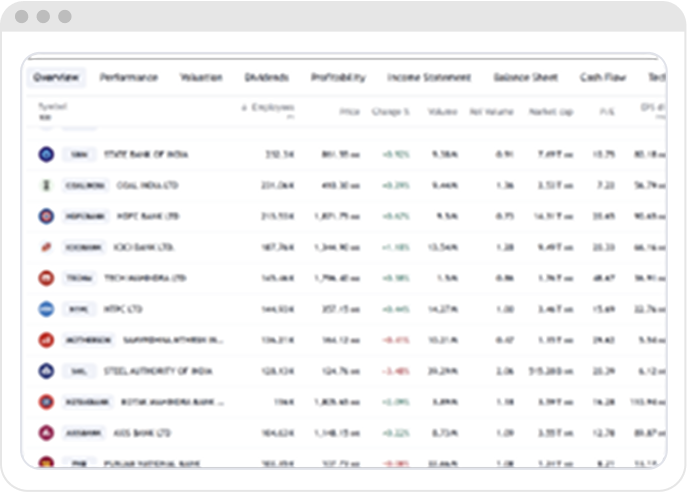
Task: Click the MOTHERSON ticker symbol badge
Action: (x=88, y=340)
